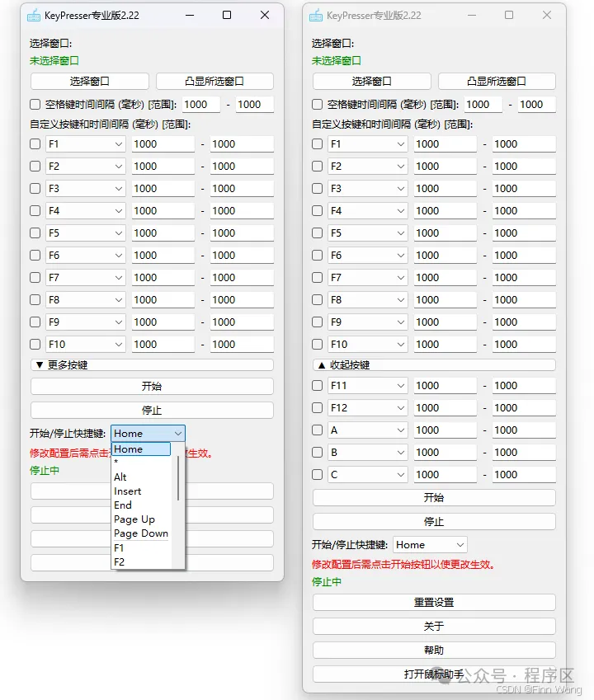Open 关于 in right window

pos(434,627)
